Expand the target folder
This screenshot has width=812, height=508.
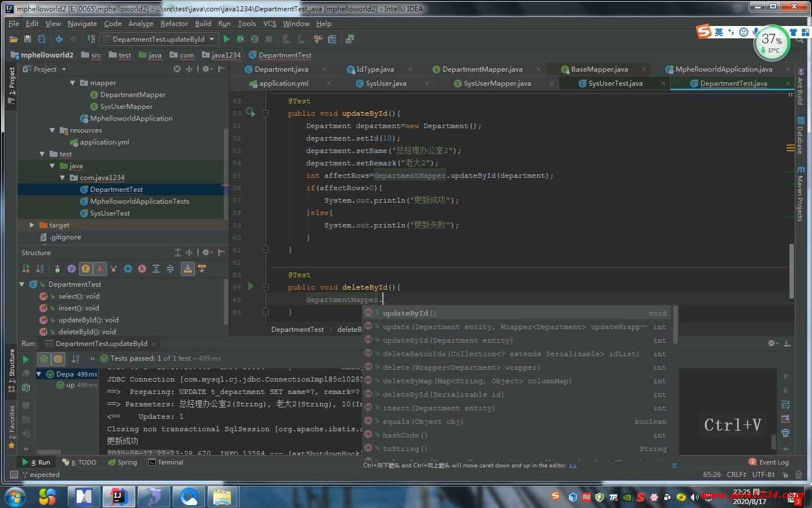(32, 225)
